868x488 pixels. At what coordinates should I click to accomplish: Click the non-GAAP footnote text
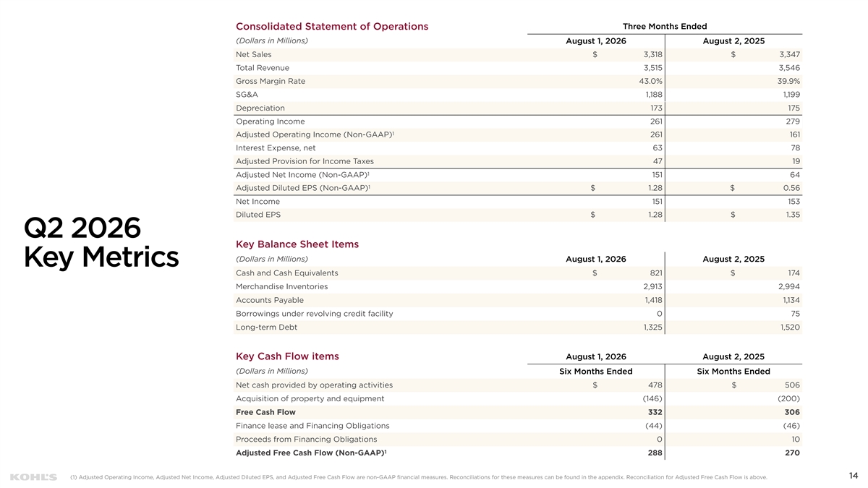pyautogui.click(x=419, y=477)
